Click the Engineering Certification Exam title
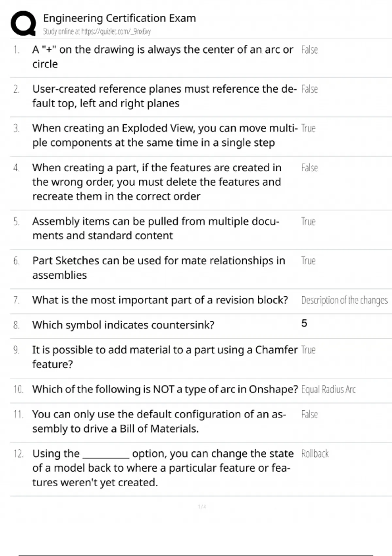Viewport: 392px width, 556px height. pyautogui.click(x=119, y=18)
